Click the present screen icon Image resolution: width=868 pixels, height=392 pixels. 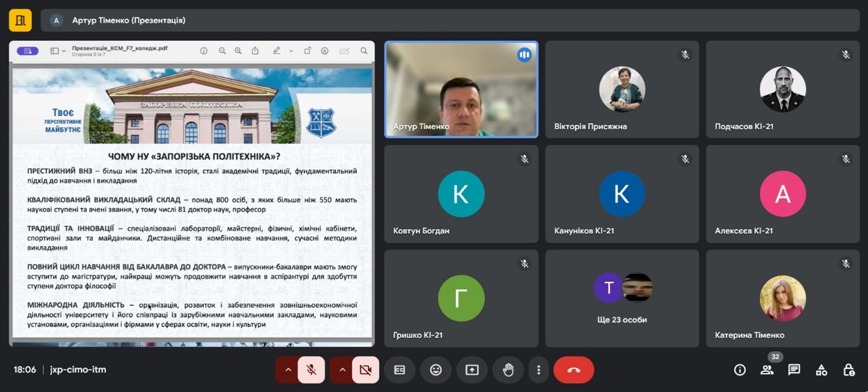pyautogui.click(x=472, y=370)
